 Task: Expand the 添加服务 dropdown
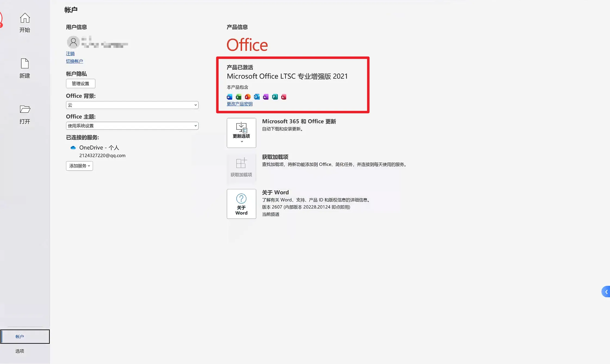(79, 166)
